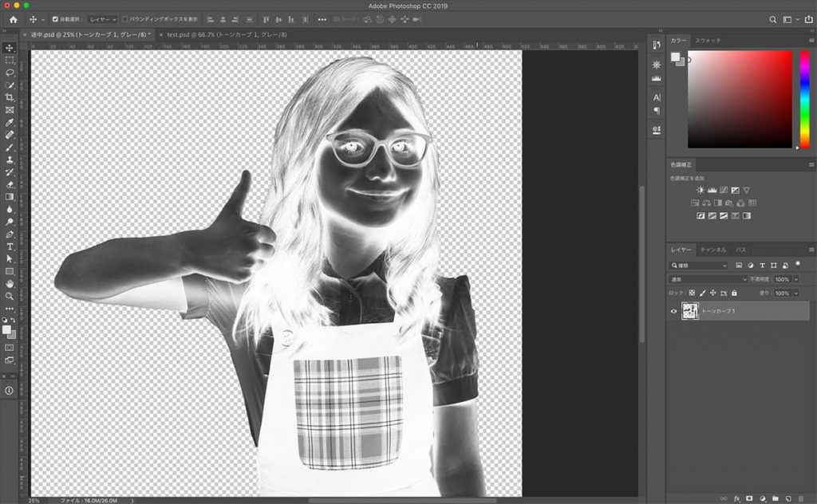Viewport: 817px width, 504px height.
Task: Switch to the チャンネル tab
Action: tap(712, 250)
